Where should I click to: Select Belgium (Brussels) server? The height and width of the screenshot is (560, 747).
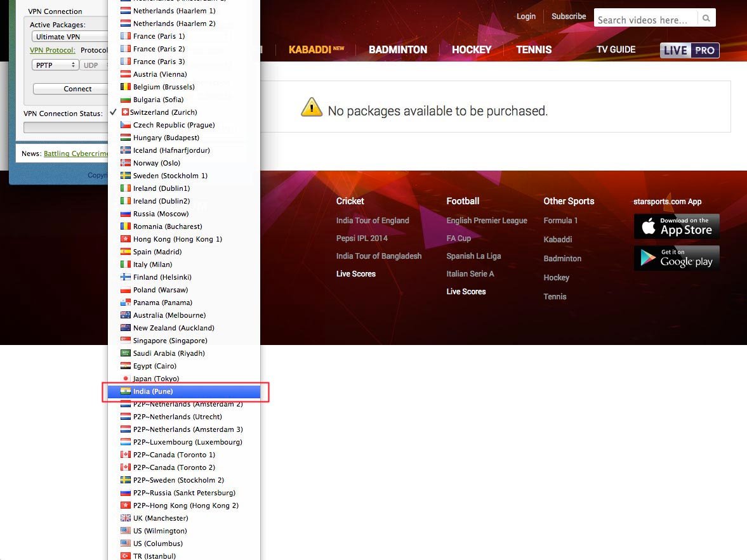click(184, 87)
